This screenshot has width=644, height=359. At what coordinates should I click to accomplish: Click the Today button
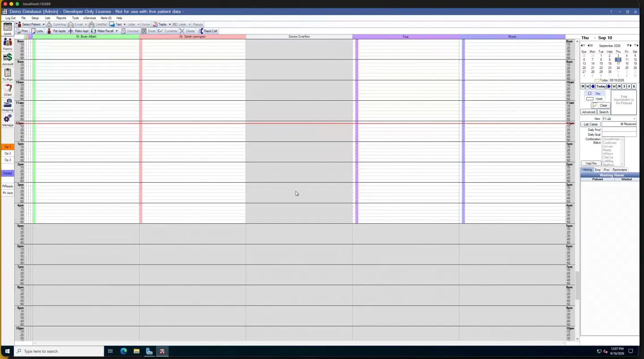pos(601,86)
